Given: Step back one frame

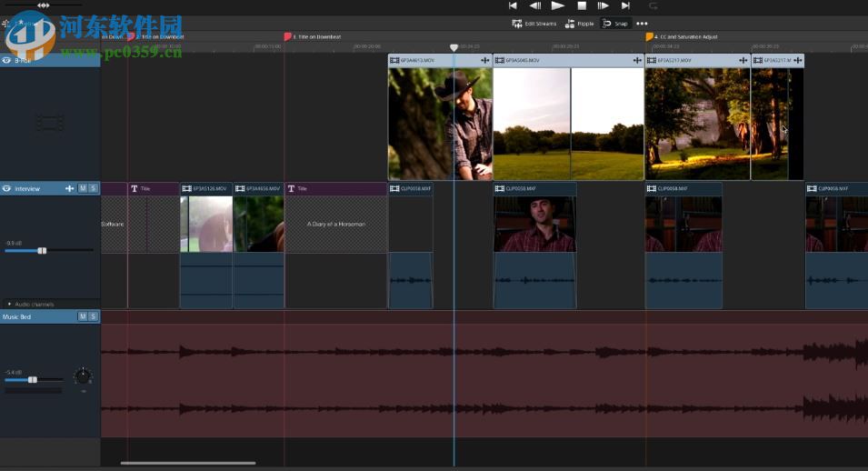Looking at the screenshot, I should click(x=534, y=5).
